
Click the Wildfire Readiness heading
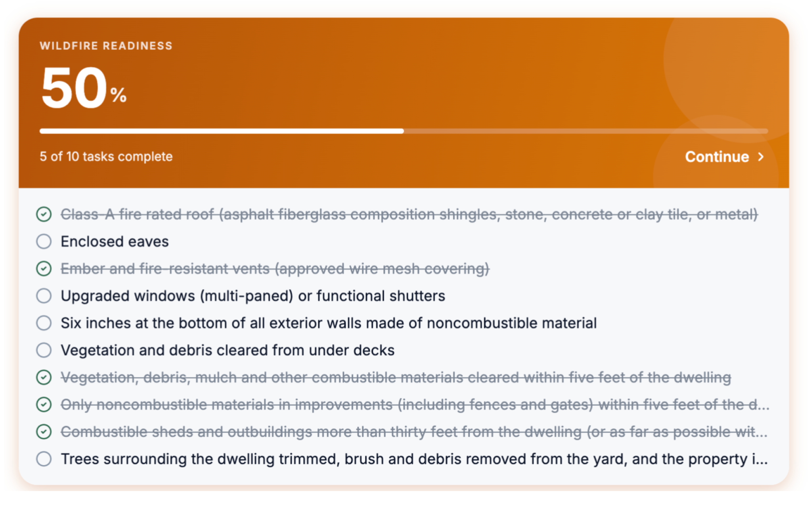click(x=106, y=45)
